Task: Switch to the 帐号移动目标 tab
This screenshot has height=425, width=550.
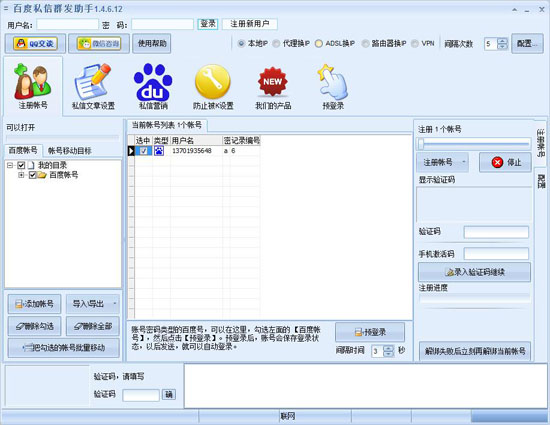Action: point(69,151)
